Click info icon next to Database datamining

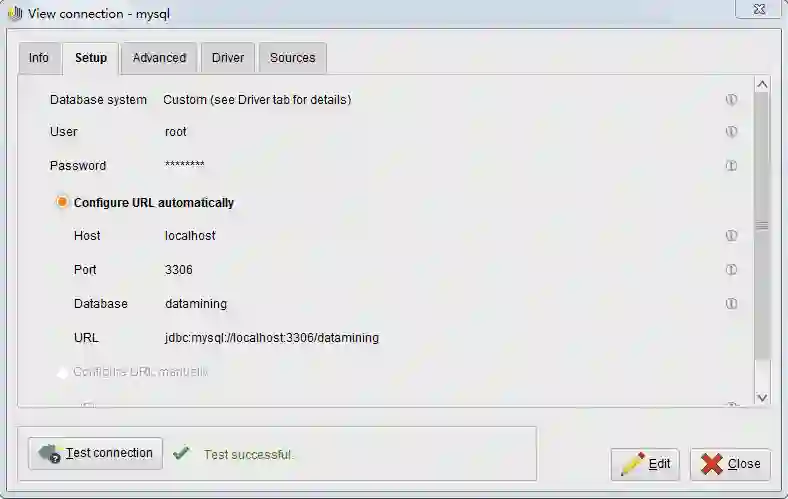(731, 304)
